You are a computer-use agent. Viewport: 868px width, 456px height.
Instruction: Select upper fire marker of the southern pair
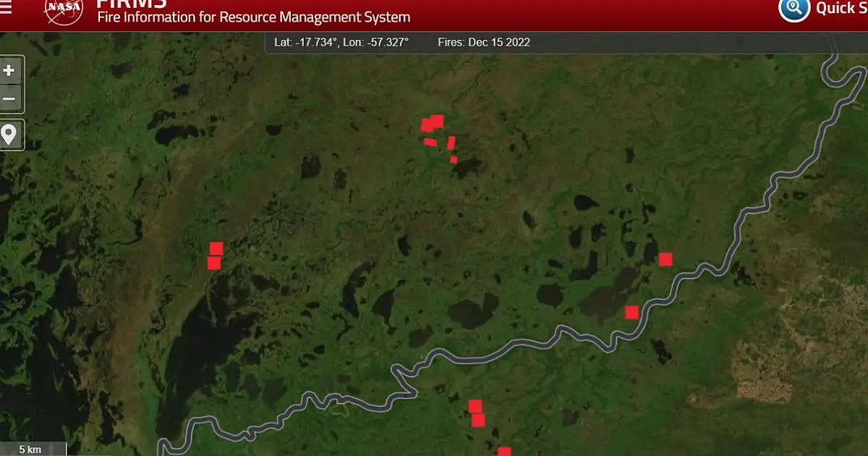coord(475,406)
